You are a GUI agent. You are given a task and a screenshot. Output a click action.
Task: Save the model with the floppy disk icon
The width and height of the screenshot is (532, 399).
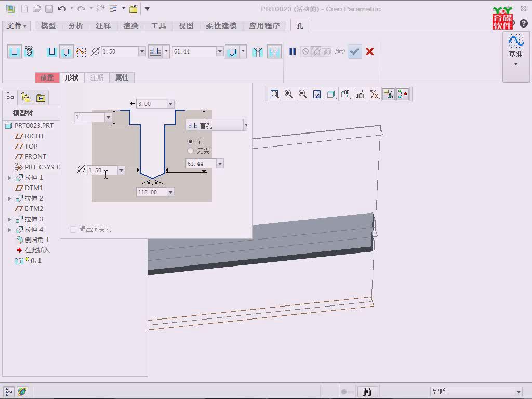coord(49,9)
